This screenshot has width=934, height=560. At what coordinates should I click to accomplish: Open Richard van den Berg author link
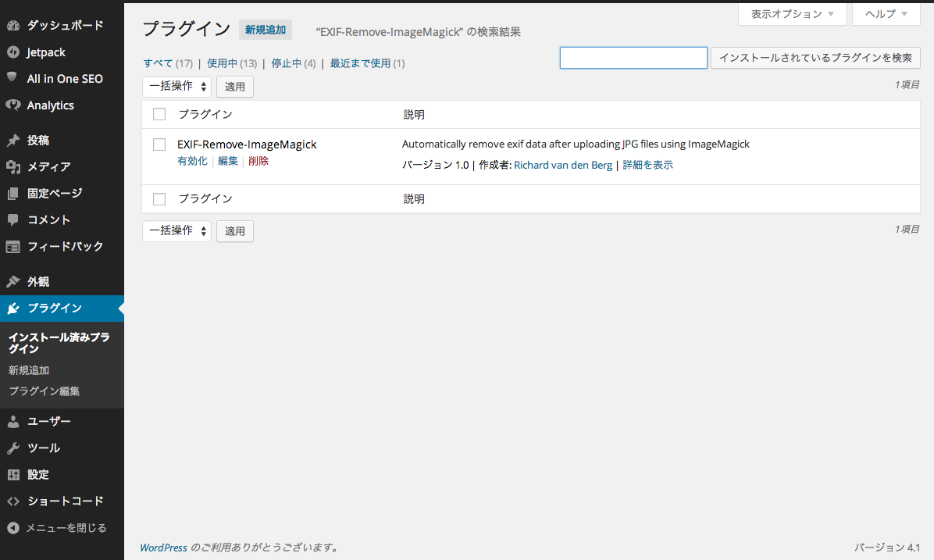tap(563, 165)
